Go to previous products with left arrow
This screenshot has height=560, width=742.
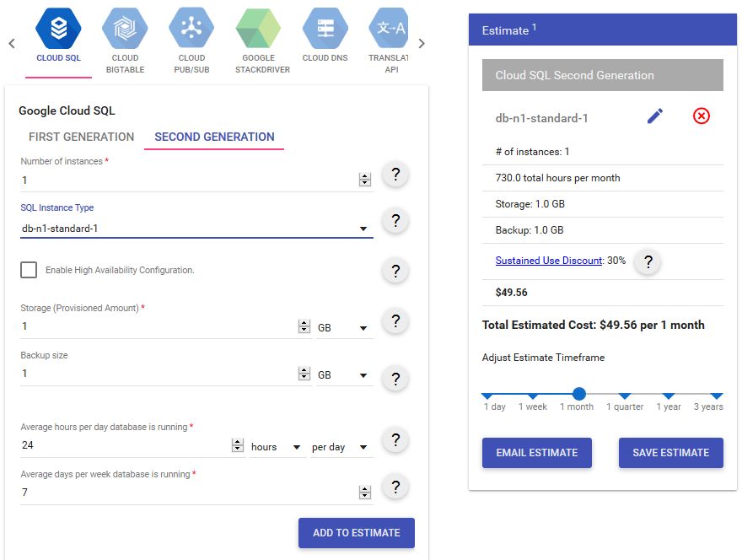12,44
